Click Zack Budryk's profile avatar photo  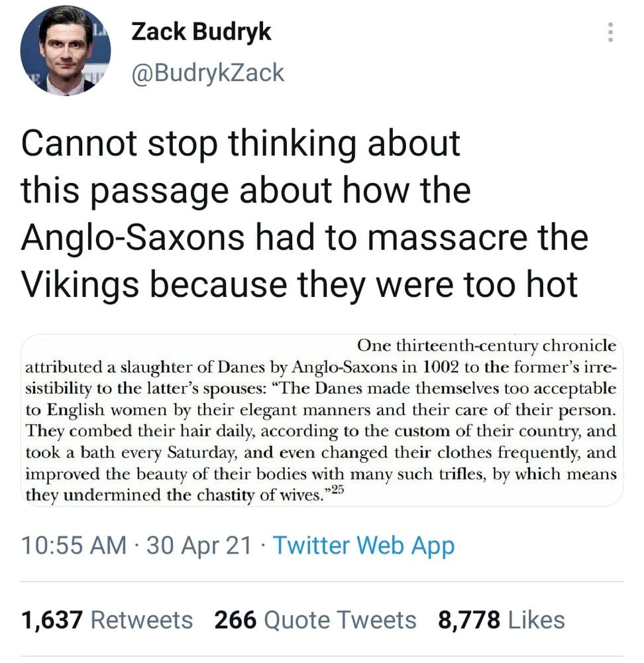(x=66, y=52)
